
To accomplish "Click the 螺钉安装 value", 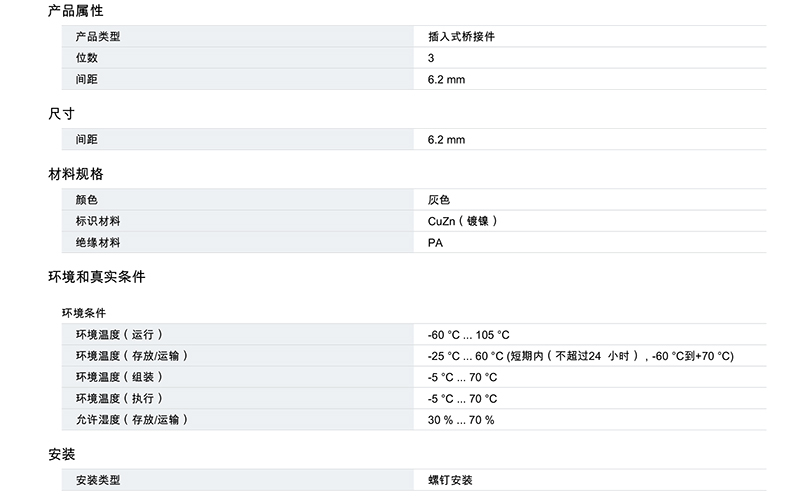I will [x=450, y=481].
